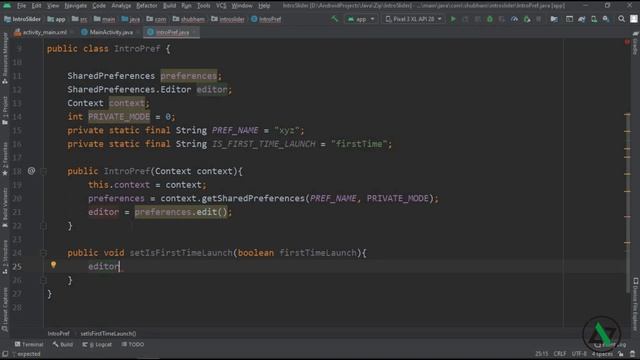Click fold end marker at line 26
The height and width of the screenshot is (360, 640).
43,280
